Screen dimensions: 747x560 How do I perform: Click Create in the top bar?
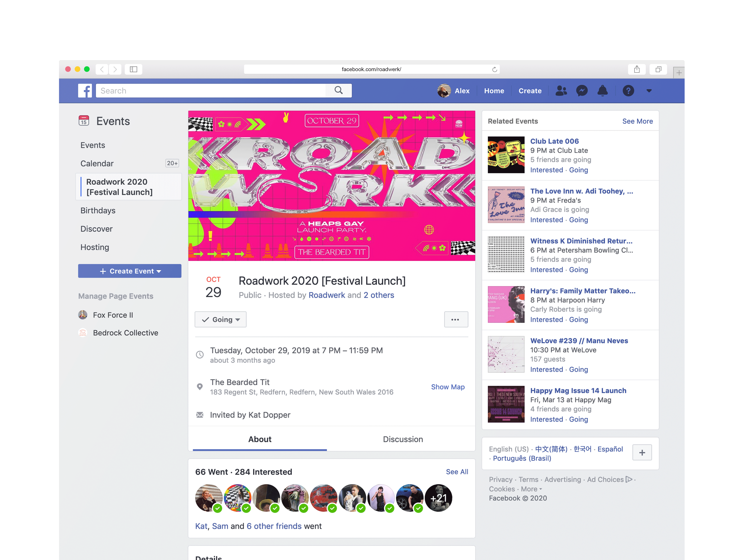tap(530, 91)
